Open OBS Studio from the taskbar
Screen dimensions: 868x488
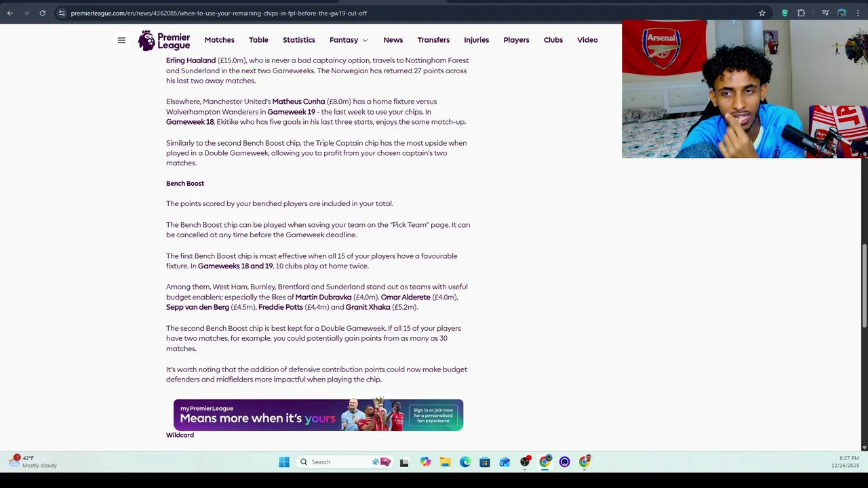pyautogui.click(x=525, y=462)
